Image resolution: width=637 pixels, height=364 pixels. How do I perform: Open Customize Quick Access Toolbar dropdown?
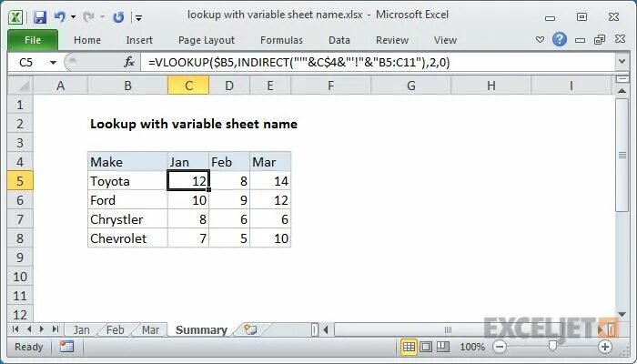point(139,17)
